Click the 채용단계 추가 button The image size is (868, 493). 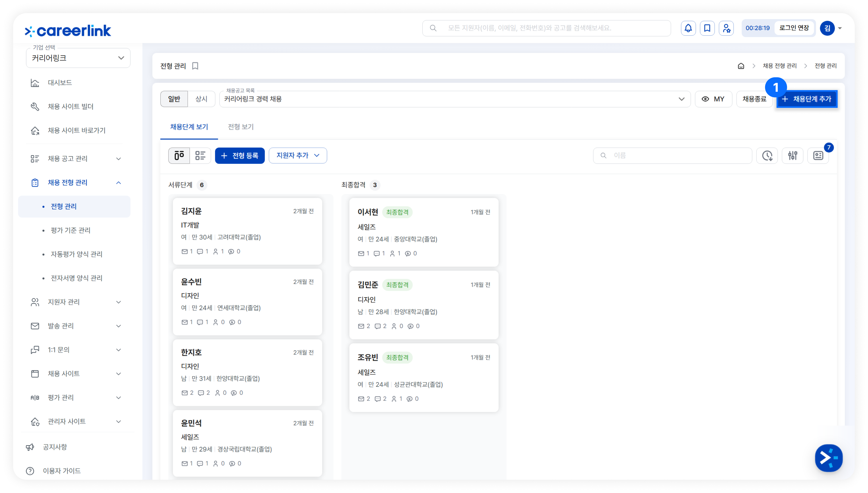[807, 99]
